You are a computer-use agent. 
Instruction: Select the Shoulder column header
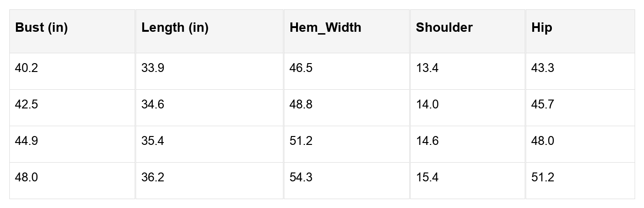[x=468, y=31]
